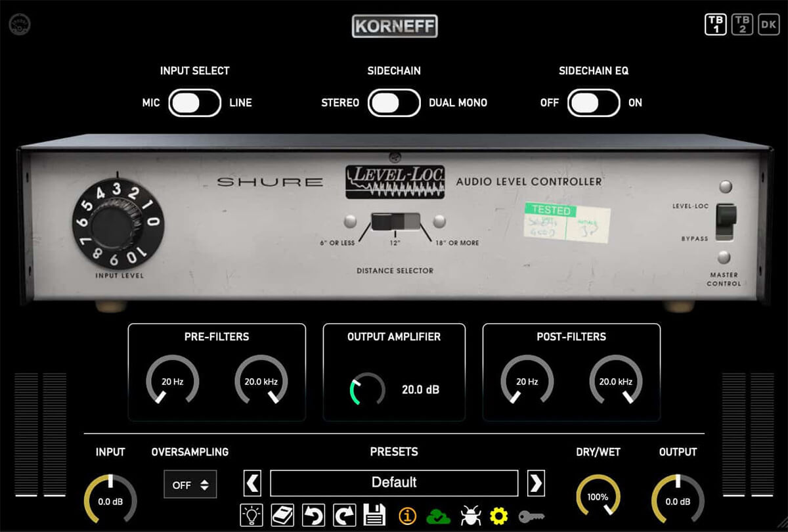Go to previous preset with left arrow
The width and height of the screenshot is (788, 532).
click(x=252, y=483)
